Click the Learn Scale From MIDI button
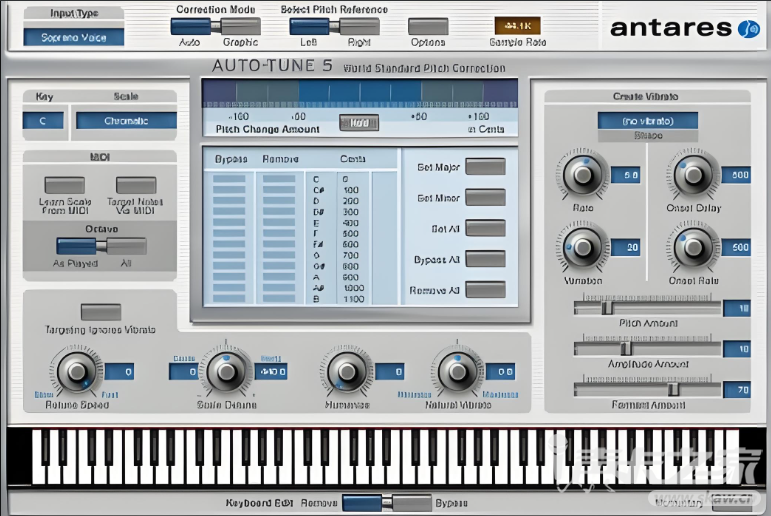The width and height of the screenshot is (771, 516). pos(64,185)
